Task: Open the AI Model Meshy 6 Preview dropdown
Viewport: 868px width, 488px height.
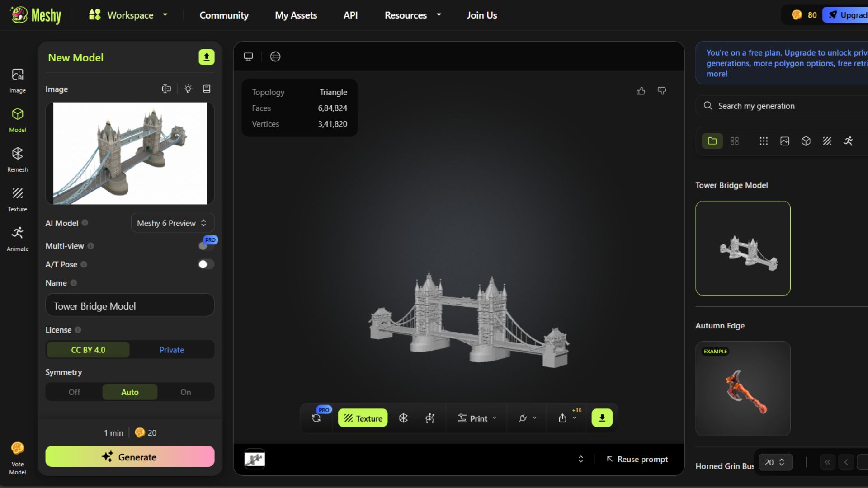Action: click(x=172, y=223)
